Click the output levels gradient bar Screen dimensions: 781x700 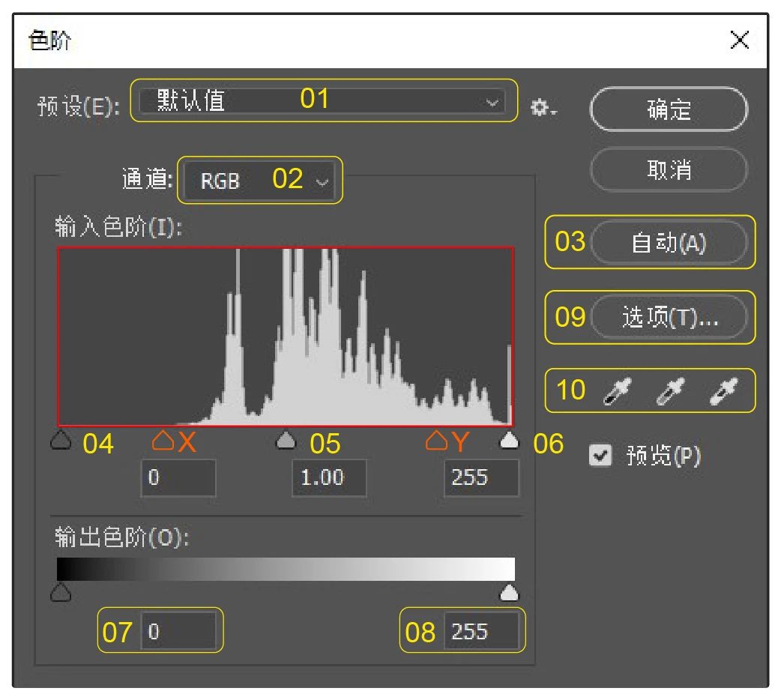[x=286, y=569]
